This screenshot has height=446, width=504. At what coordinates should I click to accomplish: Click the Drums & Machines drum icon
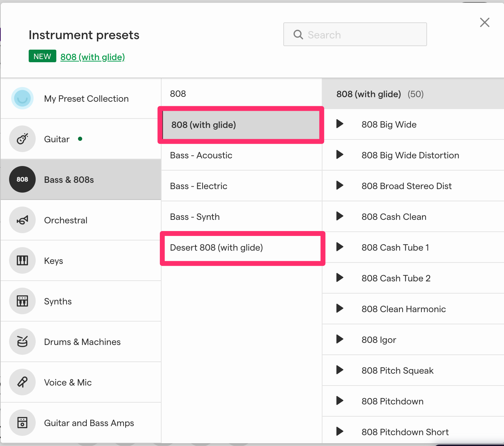tap(22, 341)
